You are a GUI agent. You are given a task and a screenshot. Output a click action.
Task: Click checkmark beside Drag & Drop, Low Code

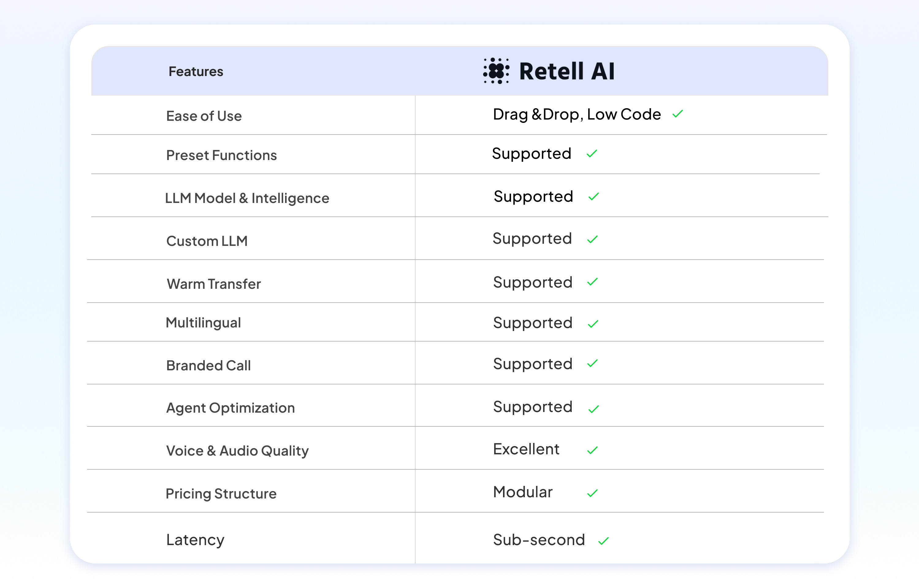pyautogui.click(x=677, y=114)
